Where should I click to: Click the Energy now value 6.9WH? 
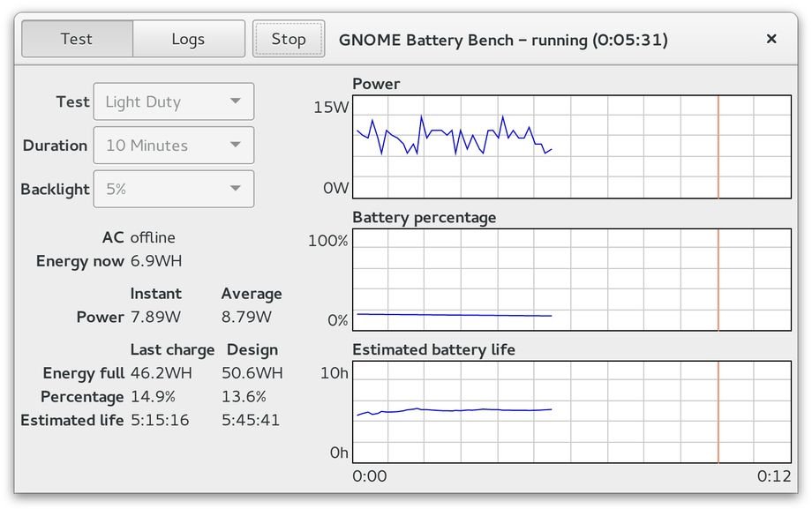(156, 261)
